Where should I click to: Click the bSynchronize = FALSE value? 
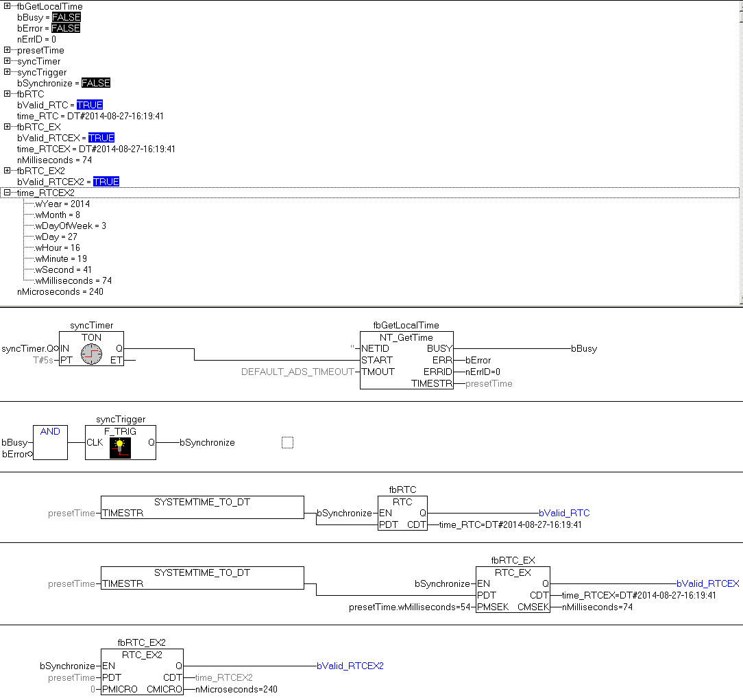[96, 83]
